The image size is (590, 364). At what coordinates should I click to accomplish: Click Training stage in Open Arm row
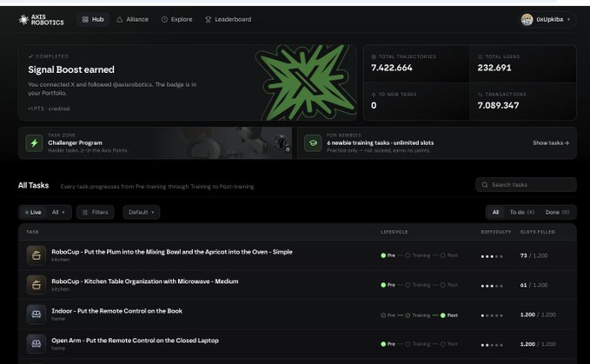tap(417, 344)
